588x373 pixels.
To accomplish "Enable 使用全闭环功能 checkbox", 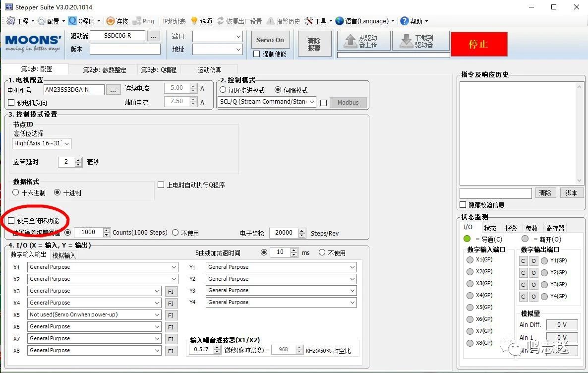I will pyautogui.click(x=11, y=221).
